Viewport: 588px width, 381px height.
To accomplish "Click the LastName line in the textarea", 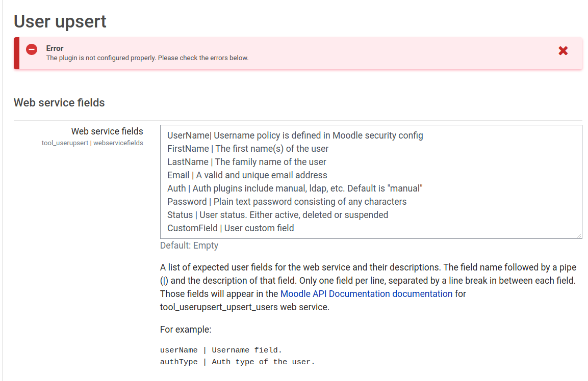I will pyautogui.click(x=247, y=162).
